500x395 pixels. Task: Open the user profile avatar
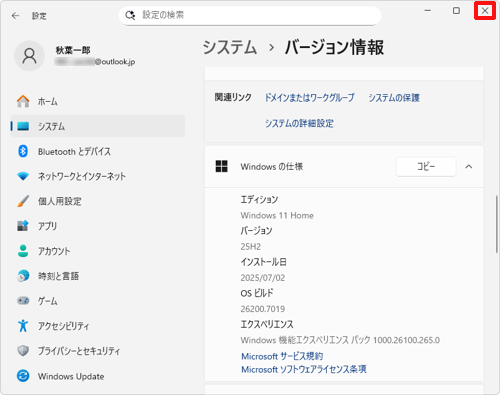click(29, 56)
